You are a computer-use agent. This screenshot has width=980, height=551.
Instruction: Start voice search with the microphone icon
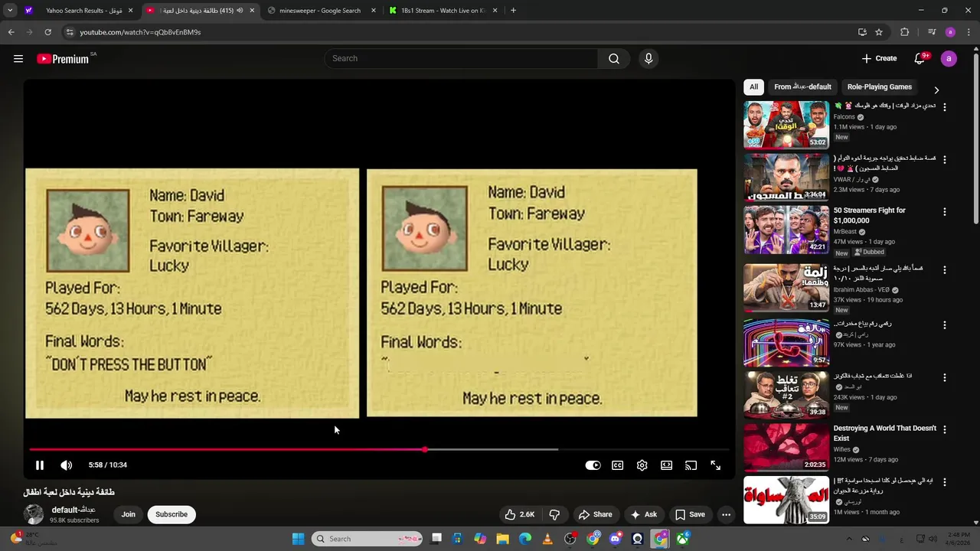(648, 59)
